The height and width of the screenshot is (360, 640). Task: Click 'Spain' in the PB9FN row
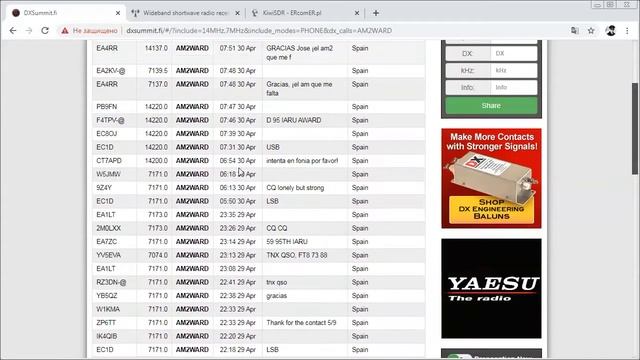point(360,107)
